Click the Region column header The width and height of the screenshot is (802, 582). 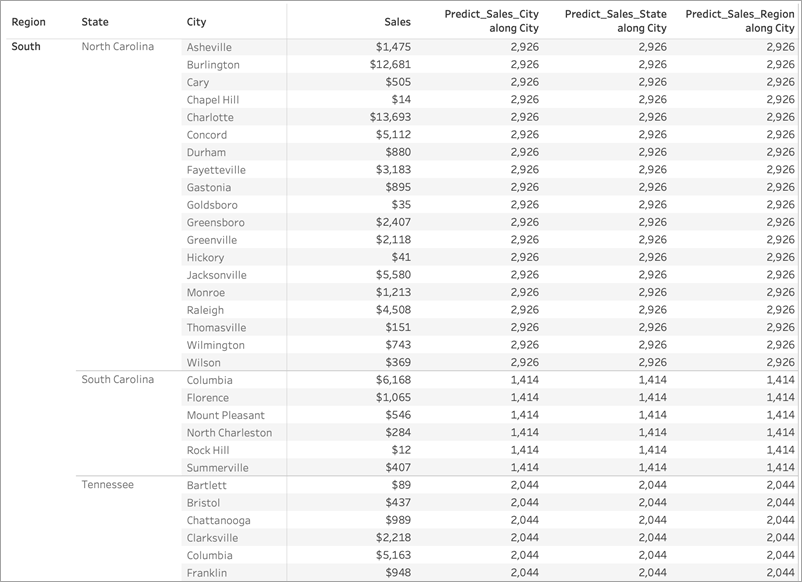pos(29,22)
